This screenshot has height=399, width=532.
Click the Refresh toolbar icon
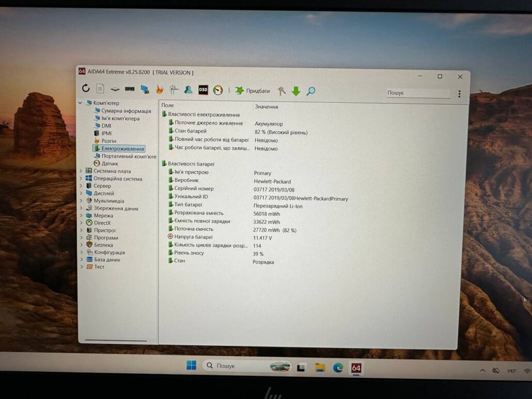click(86, 89)
